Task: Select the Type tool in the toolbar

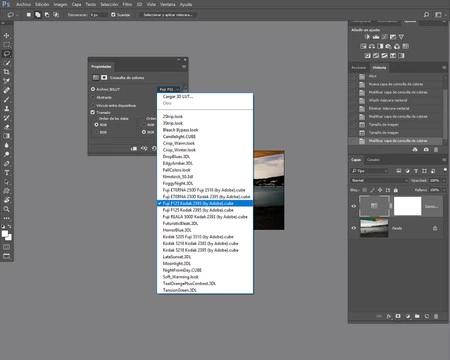Action: 6,172
